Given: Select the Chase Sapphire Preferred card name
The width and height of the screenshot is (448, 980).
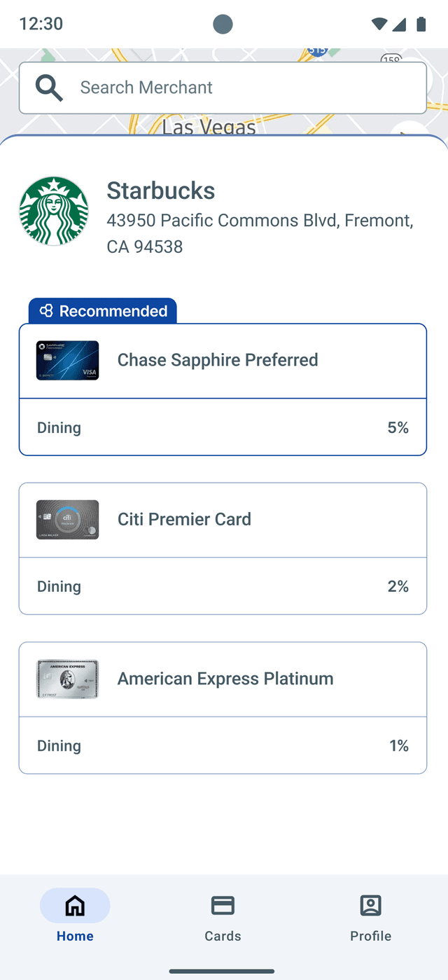Looking at the screenshot, I should pyautogui.click(x=217, y=360).
